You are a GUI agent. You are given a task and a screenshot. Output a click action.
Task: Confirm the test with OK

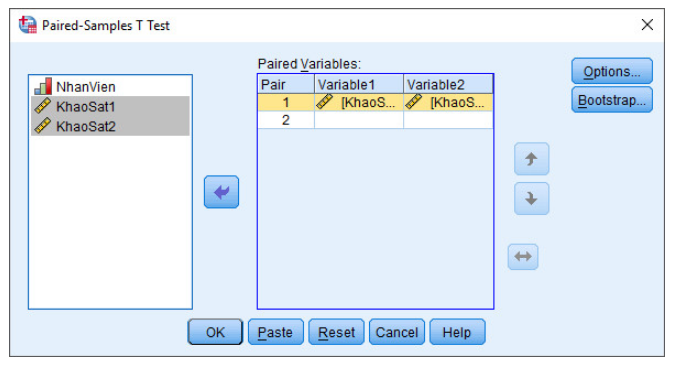tap(215, 332)
